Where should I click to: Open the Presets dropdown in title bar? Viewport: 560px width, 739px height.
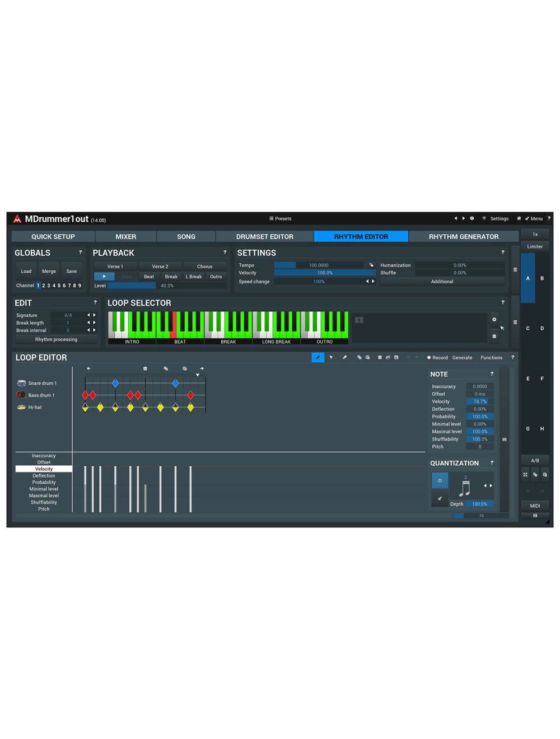pyautogui.click(x=281, y=218)
